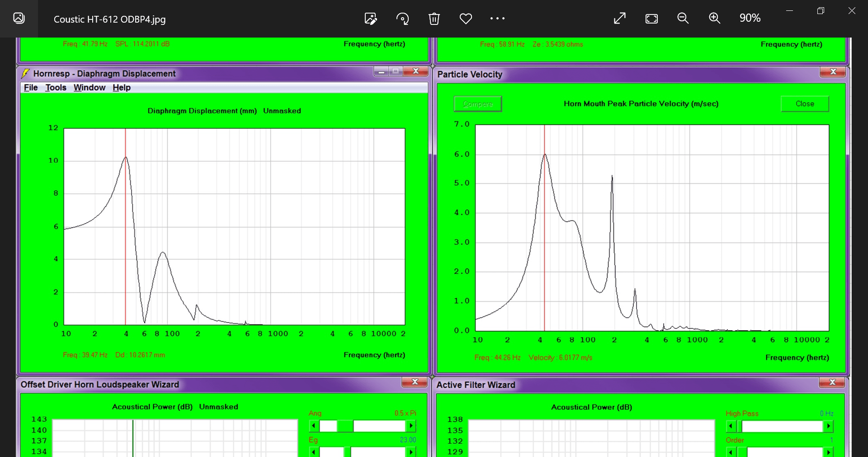
Task: Rotate the image with the rotate icon
Action: 402,19
